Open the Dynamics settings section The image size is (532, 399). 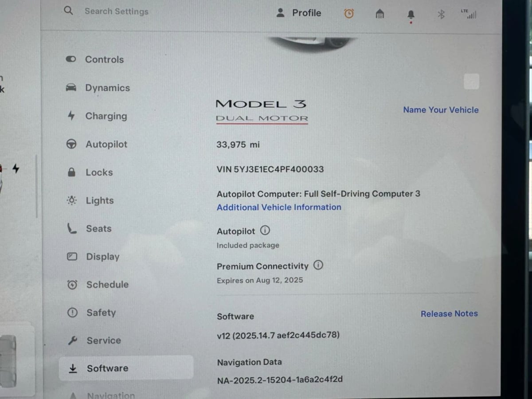[x=107, y=88]
